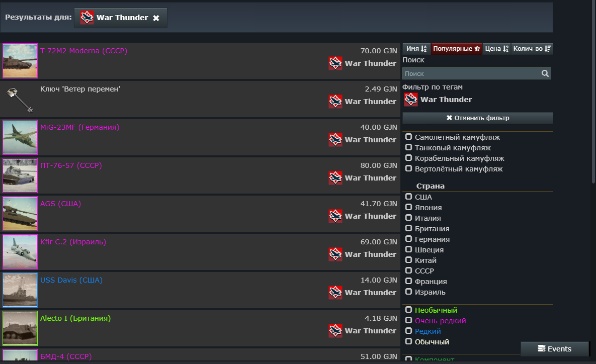Open the Kfir C.2 jet thumbnail
This screenshot has height=364, width=596.
point(20,252)
